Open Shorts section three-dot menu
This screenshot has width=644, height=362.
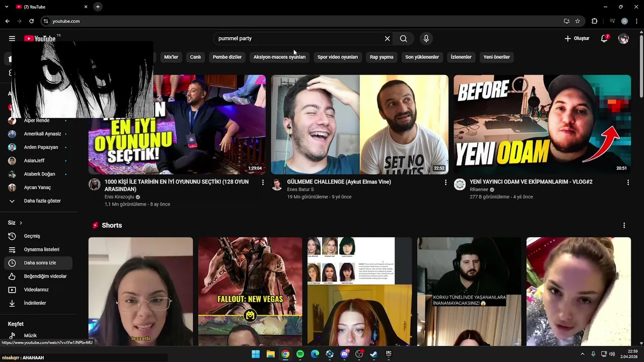[624, 225]
